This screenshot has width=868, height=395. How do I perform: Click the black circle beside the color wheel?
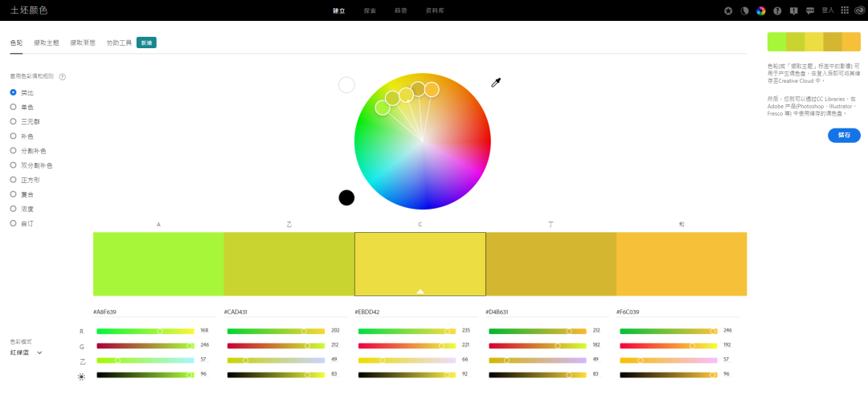point(346,197)
